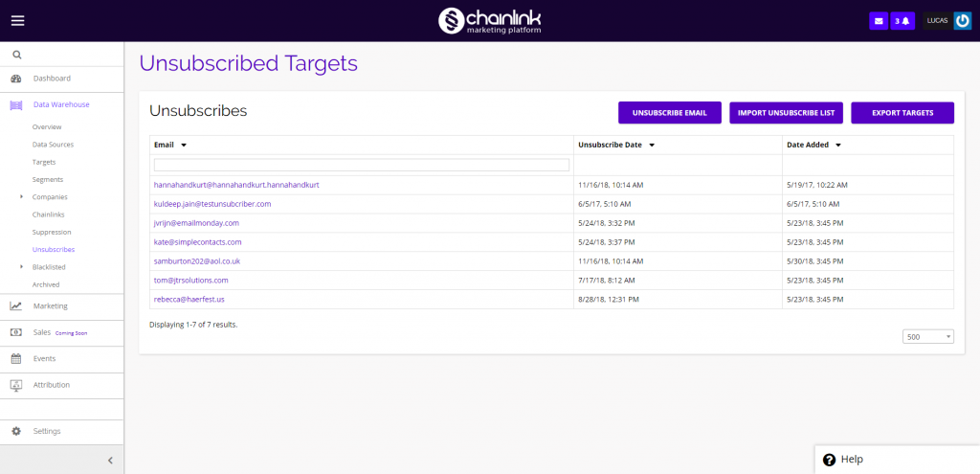Click the Import Unsubscribe List button
980x474 pixels.
pos(787,113)
